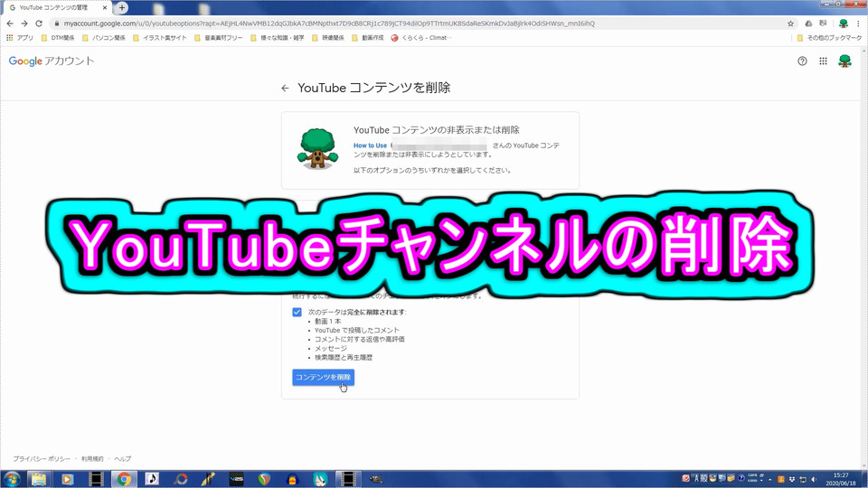
Task: Click the blue help circle in the tray
Action: (x=741, y=479)
